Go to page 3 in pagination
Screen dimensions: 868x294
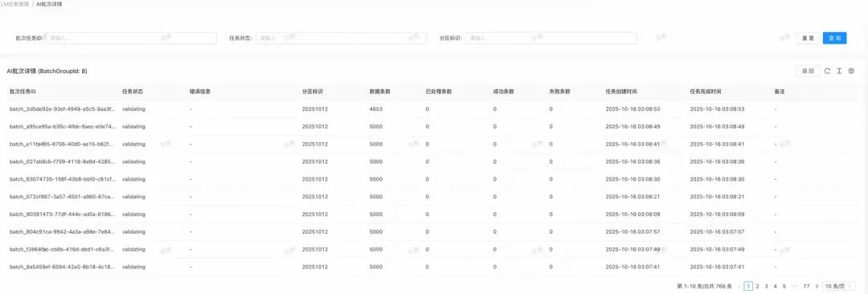pos(766,286)
